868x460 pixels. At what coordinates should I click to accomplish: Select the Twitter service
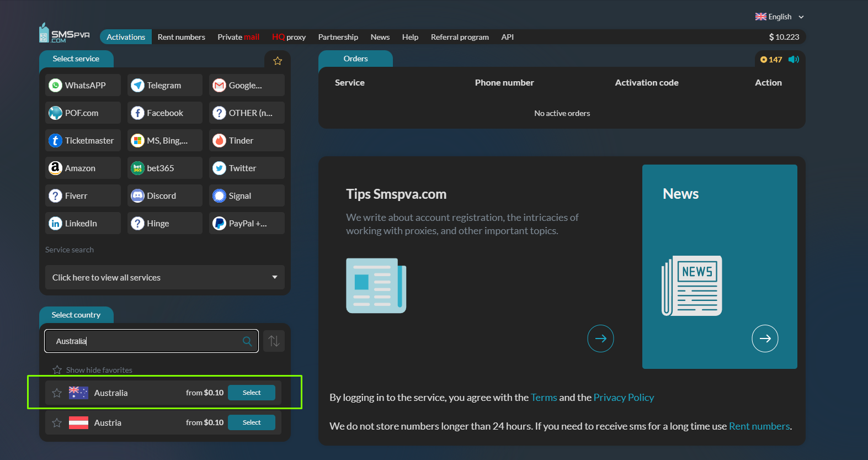[247, 168]
